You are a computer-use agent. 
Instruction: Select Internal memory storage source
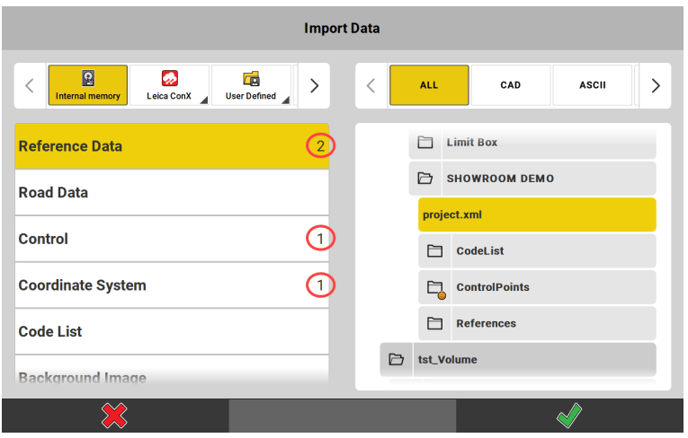coord(88,86)
